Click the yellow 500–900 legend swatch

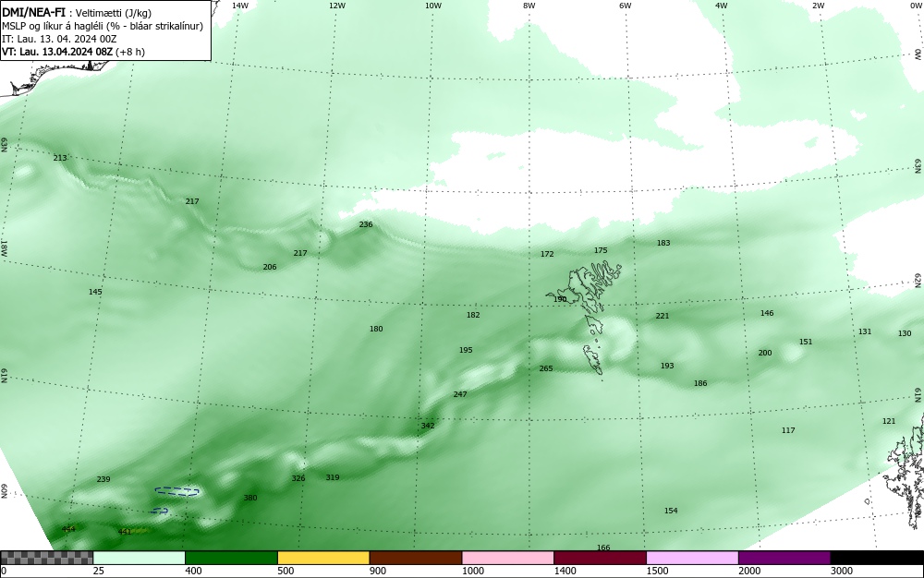click(x=323, y=558)
